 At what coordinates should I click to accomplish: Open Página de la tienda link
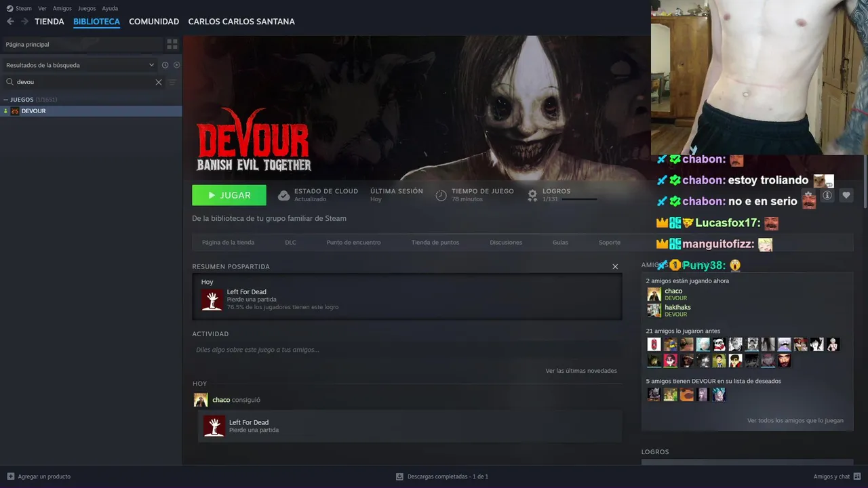click(x=228, y=243)
